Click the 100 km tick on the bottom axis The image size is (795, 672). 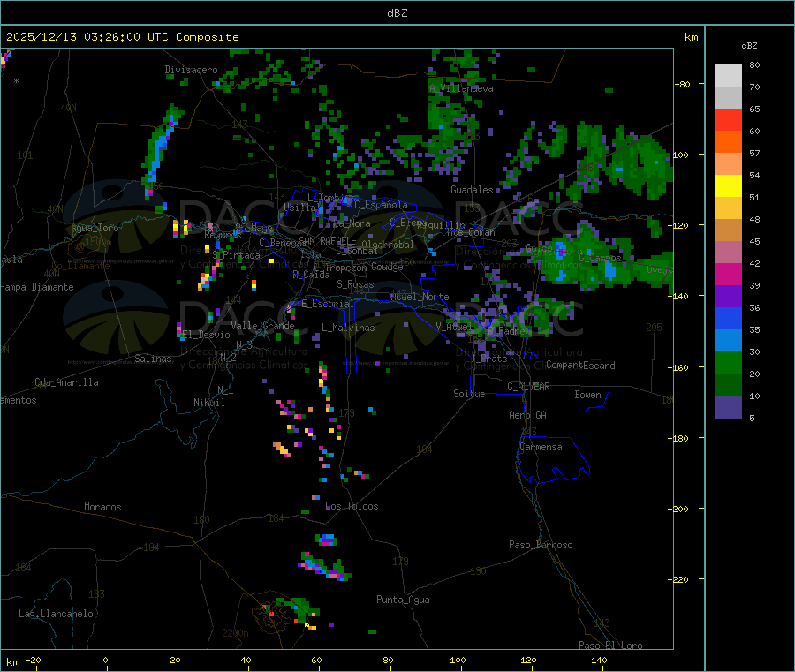point(458,660)
